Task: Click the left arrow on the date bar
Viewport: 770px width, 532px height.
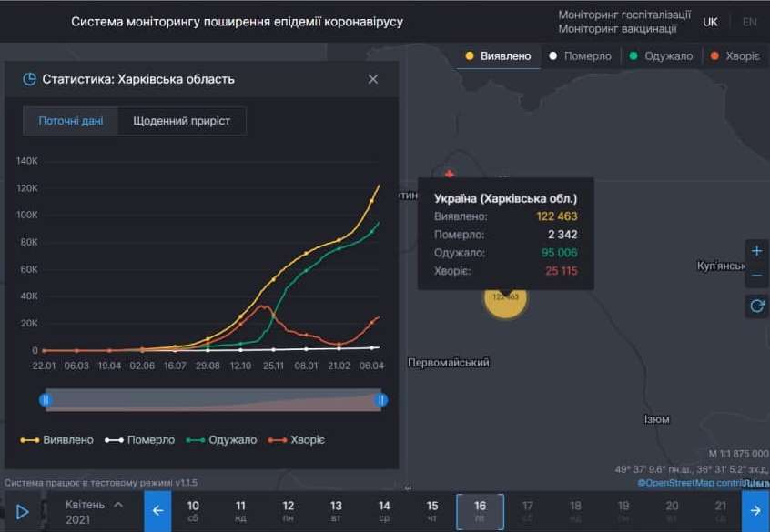Action: click(x=157, y=511)
